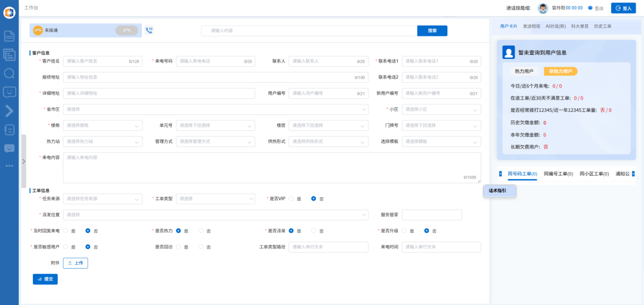Click the document icon in left sidebar
The width and height of the screenshot is (644, 305).
point(9,36)
